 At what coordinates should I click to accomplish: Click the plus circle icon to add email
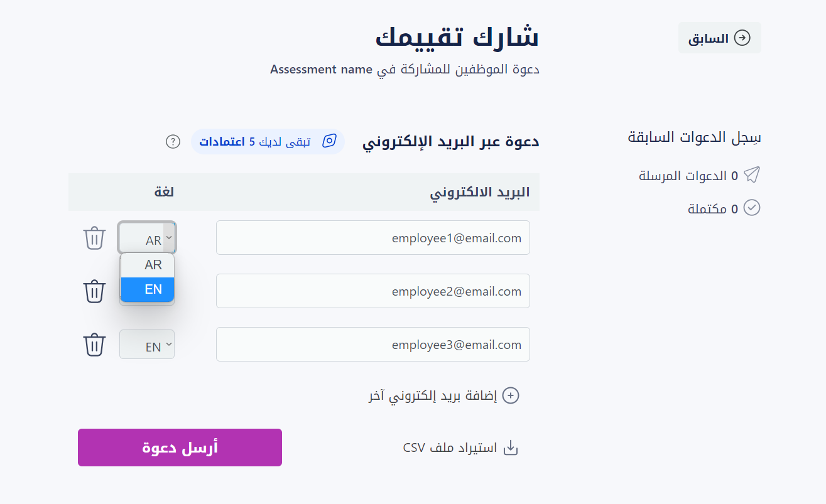(x=511, y=395)
